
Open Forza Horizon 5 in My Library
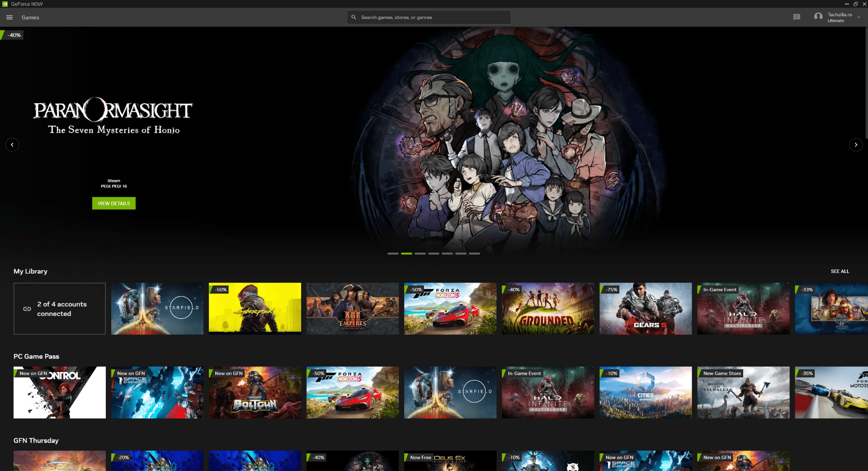[x=450, y=309]
